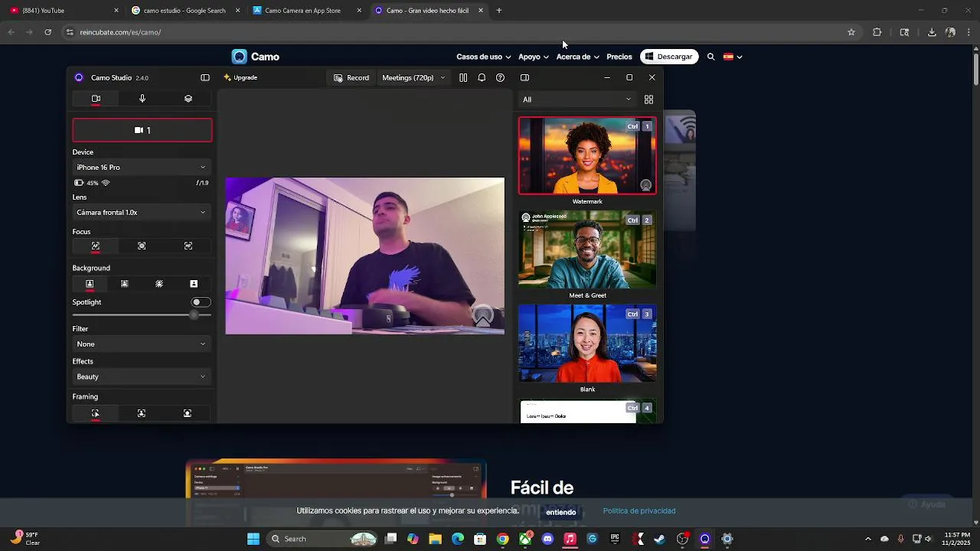980x551 pixels.
Task: Open the Apoyo menu on Camo site
Action: coord(533,57)
